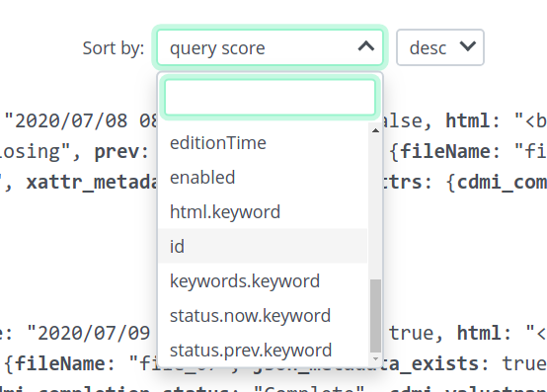This screenshot has height=392, width=547.
Task: Click the search field inside the dropdown
Action: pos(270,98)
